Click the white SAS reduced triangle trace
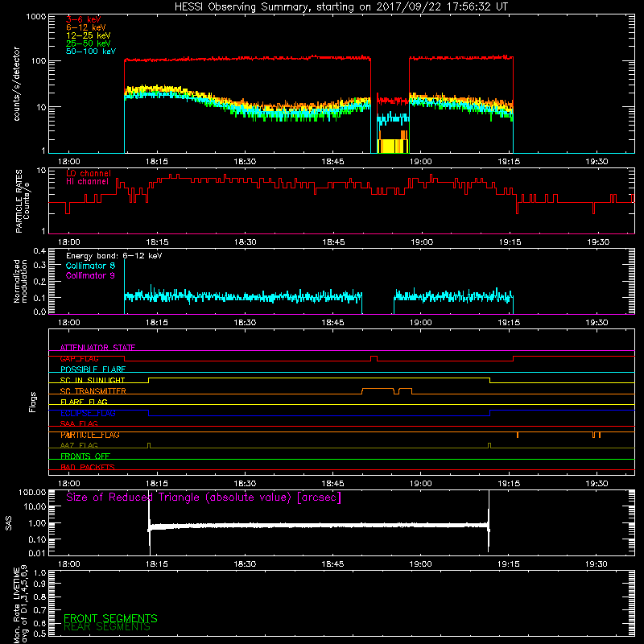Image resolution: width=644 pixels, height=644 pixels. coord(319,526)
